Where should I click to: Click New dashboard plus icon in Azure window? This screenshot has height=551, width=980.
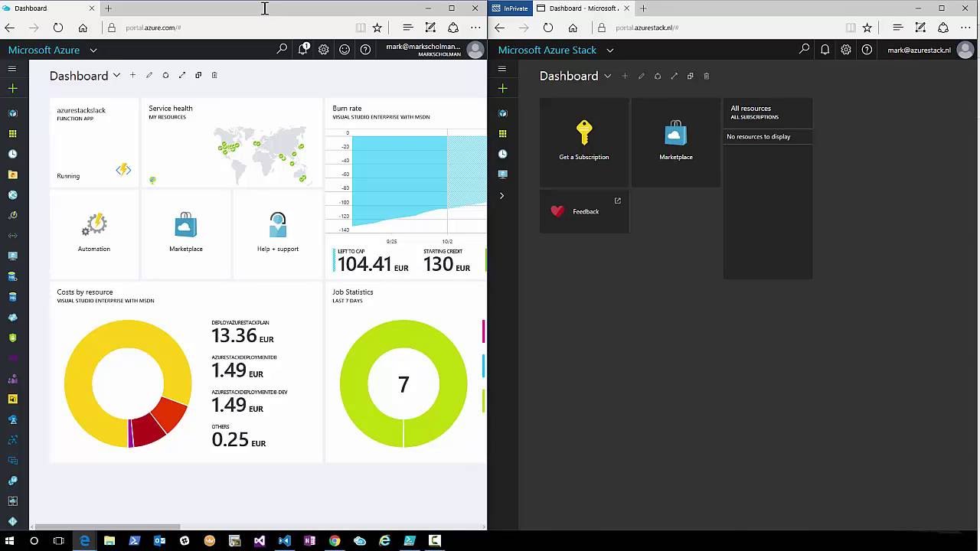tap(132, 75)
